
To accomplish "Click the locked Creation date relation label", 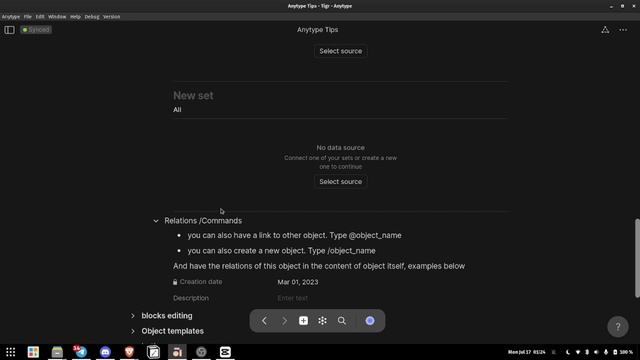I will 198,282.
